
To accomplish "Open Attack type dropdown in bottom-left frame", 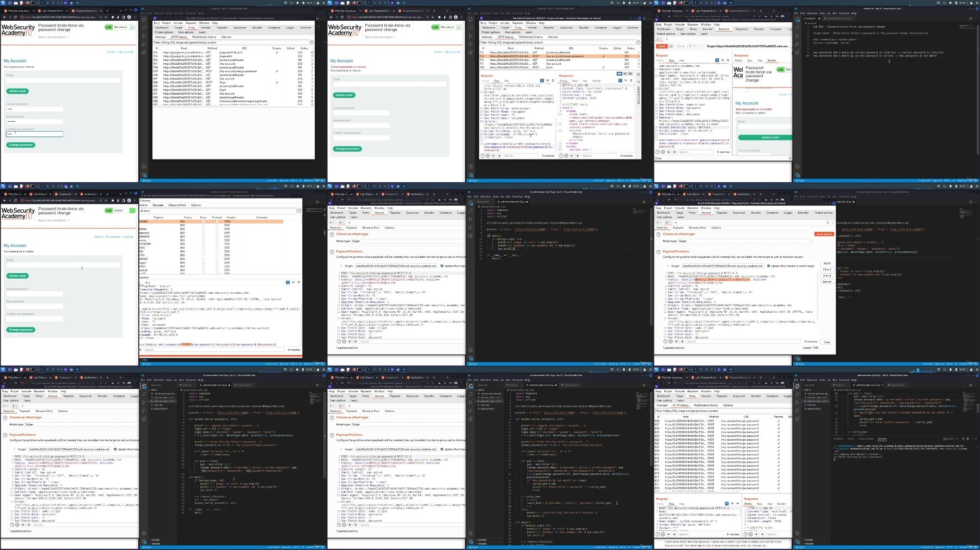I will (82, 424).
